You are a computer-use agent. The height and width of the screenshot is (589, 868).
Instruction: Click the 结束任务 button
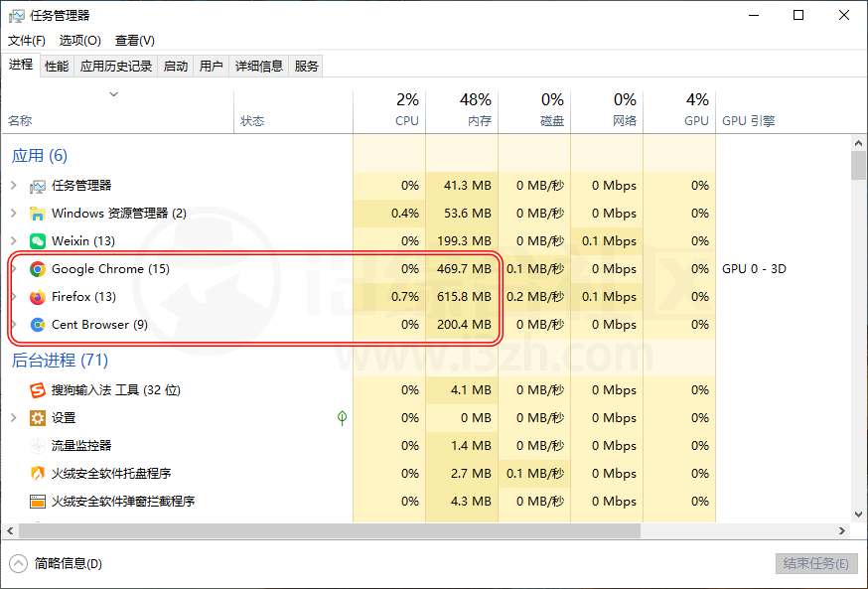pos(814,563)
